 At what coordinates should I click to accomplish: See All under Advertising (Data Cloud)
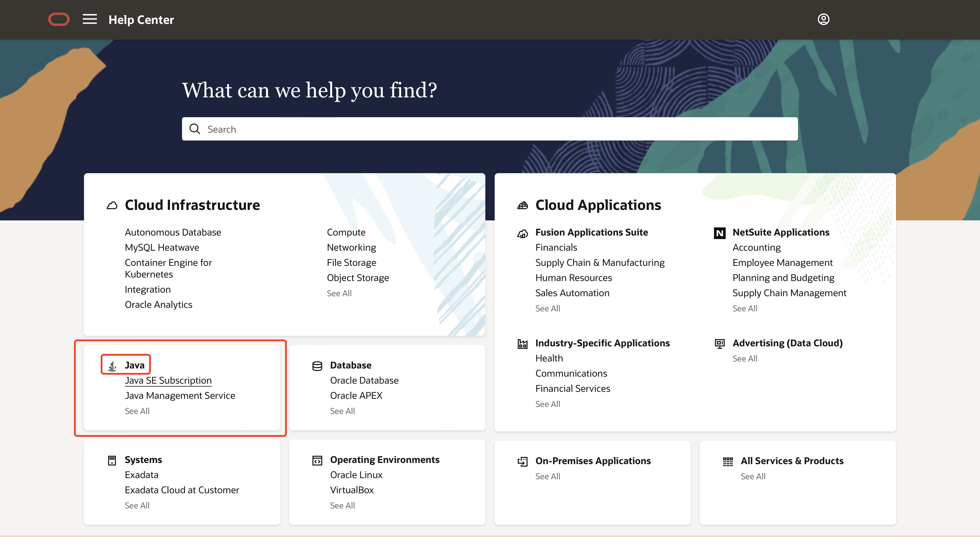[x=745, y=359]
